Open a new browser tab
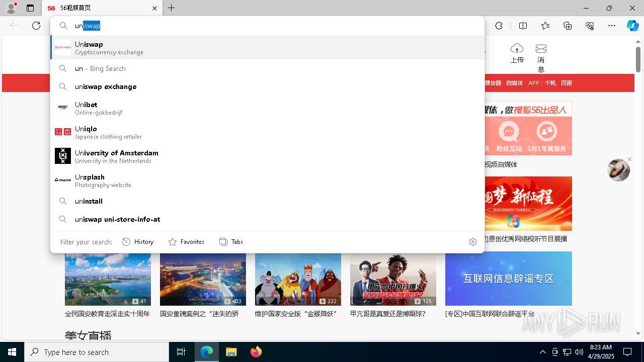 click(172, 8)
